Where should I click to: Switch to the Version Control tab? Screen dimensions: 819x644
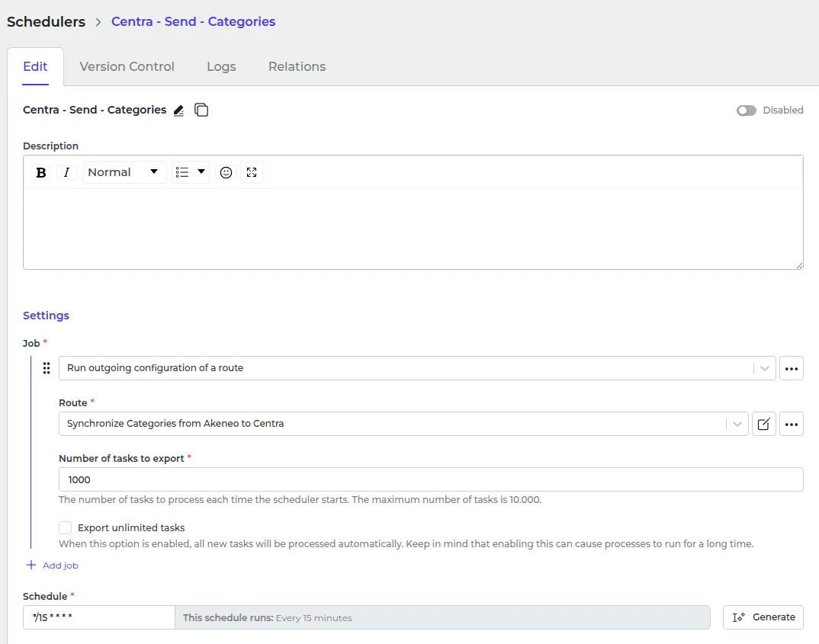click(x=127, y=67)
